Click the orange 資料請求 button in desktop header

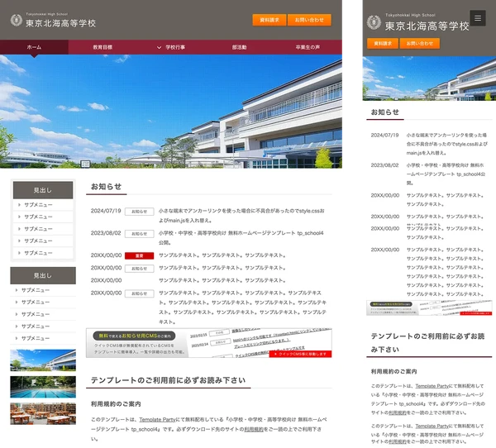click(269, 20)
